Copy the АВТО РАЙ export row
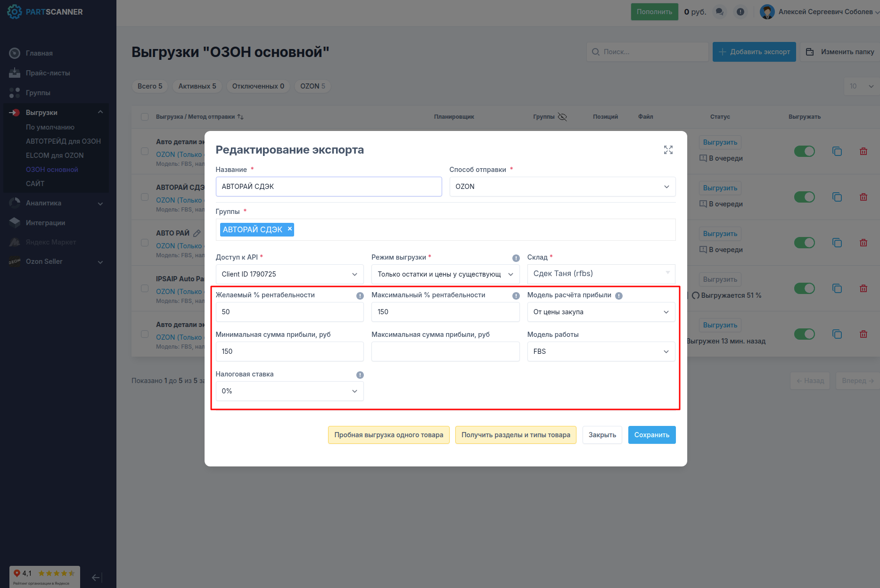Viewport: 880px width, 588px height. tap(837, 243)
